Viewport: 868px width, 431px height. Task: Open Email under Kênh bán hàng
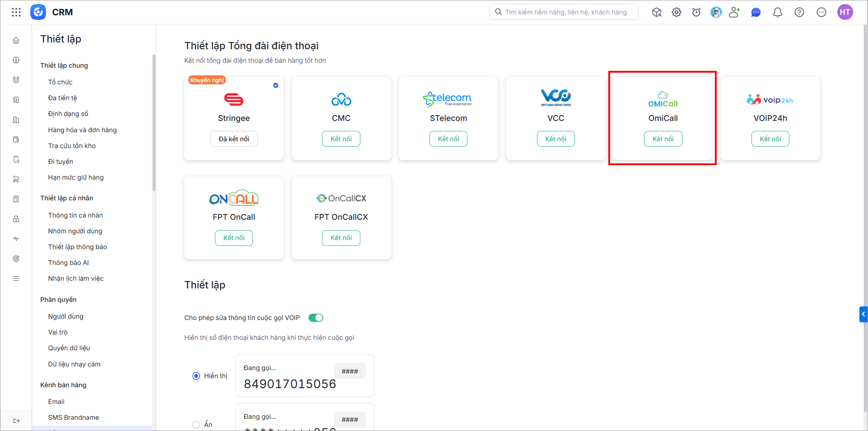pyautogui.click(x=56, y=402)
